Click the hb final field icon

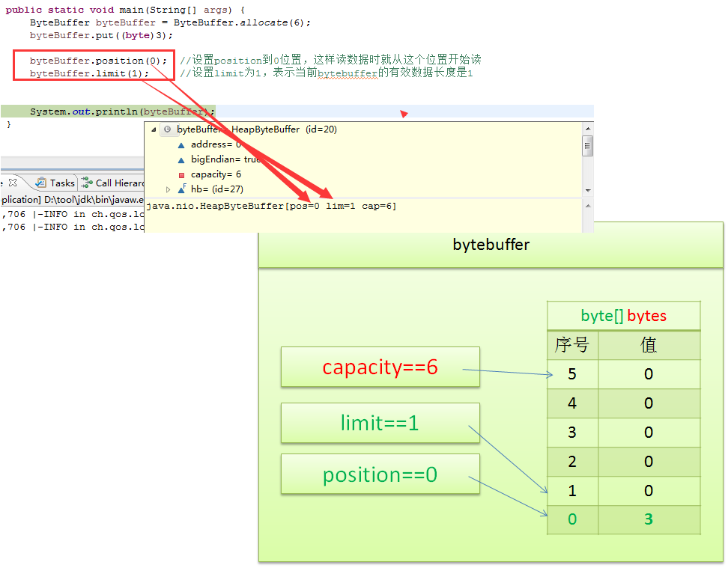click(x=182, y=189)
